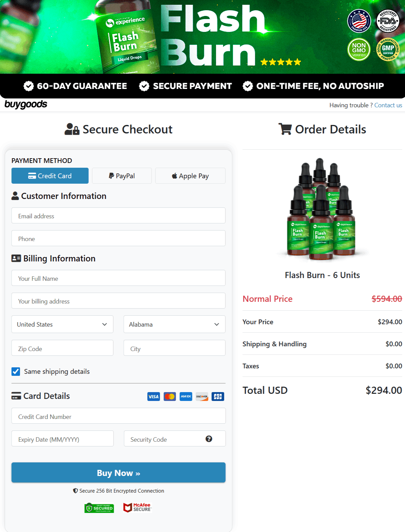Click the Trust Guard Secured badge
Screen dimensions: 405x532
point(99,508)
